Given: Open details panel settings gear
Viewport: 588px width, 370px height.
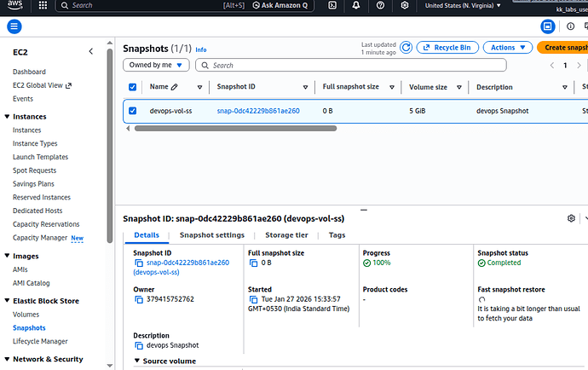Looking at the screenshot, I should (x=571, y=218).
